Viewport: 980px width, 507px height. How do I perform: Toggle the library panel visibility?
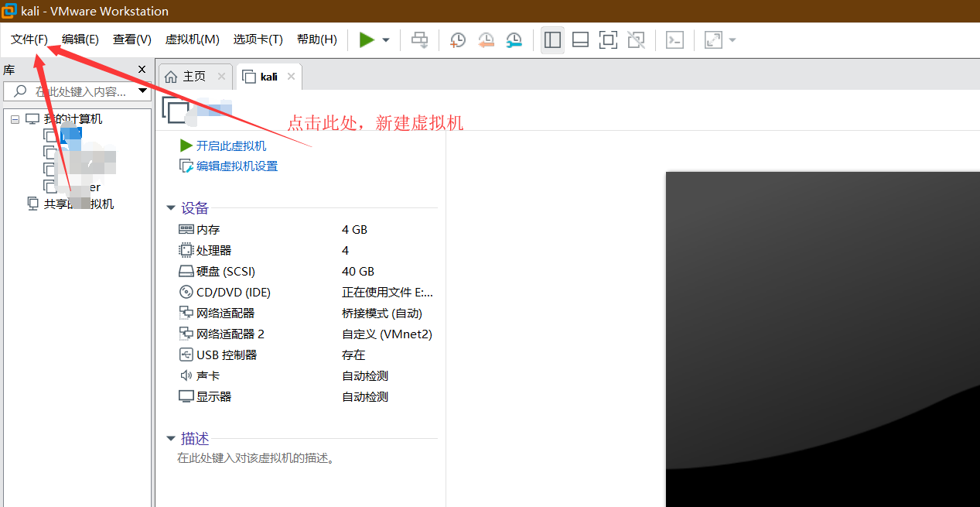(x=552, y=39)
